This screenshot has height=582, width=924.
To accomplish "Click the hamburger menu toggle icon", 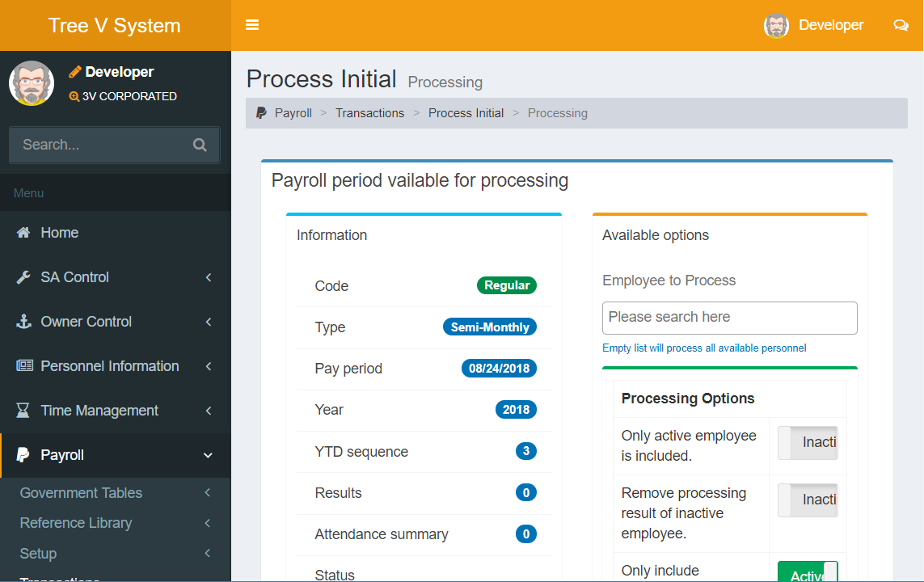I will click(252, 25).
